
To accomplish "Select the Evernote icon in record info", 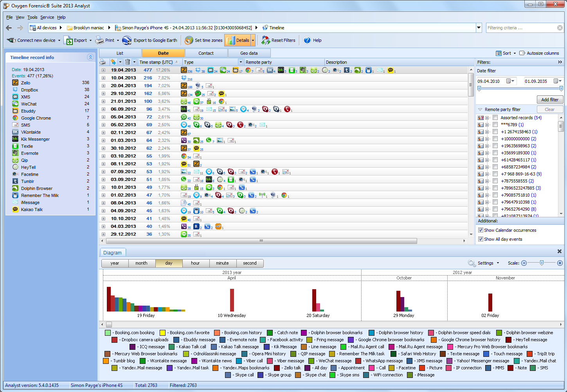I will [15, 153].
